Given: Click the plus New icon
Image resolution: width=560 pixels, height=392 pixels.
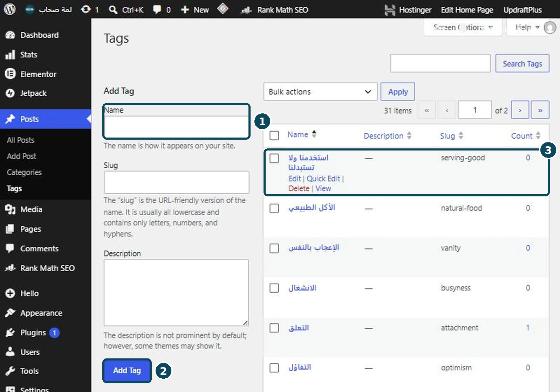Looking at the screenshot, I should (185, 10).
